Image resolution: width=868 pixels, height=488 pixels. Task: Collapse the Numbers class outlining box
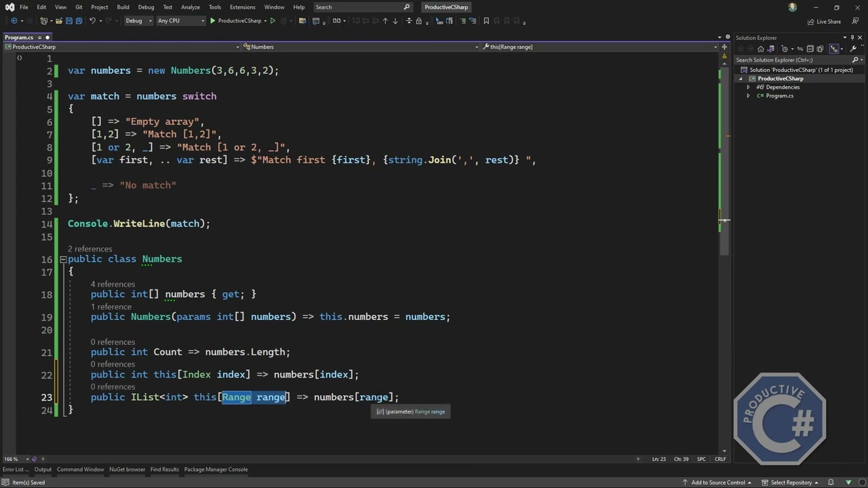pos(63,260)
